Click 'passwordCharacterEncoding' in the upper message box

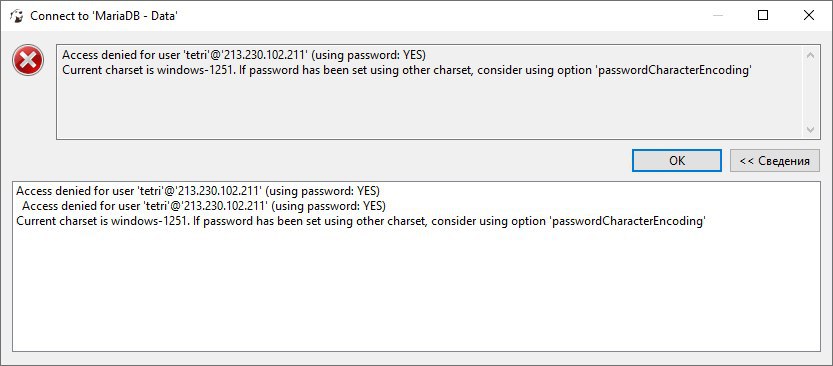(673, 70)
